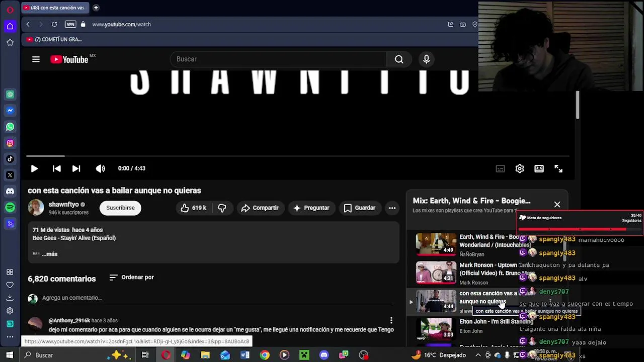
Task: Save the video with Guardar
Action: pos(359,208)
